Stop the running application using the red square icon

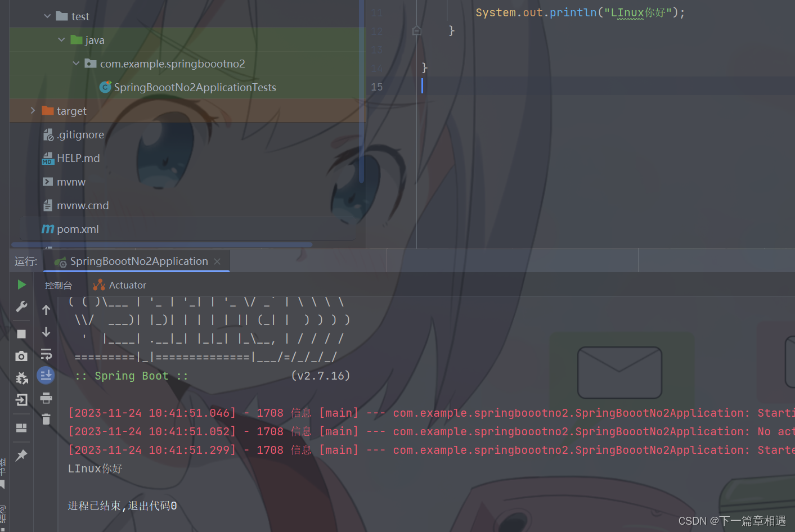pos(21,333)
